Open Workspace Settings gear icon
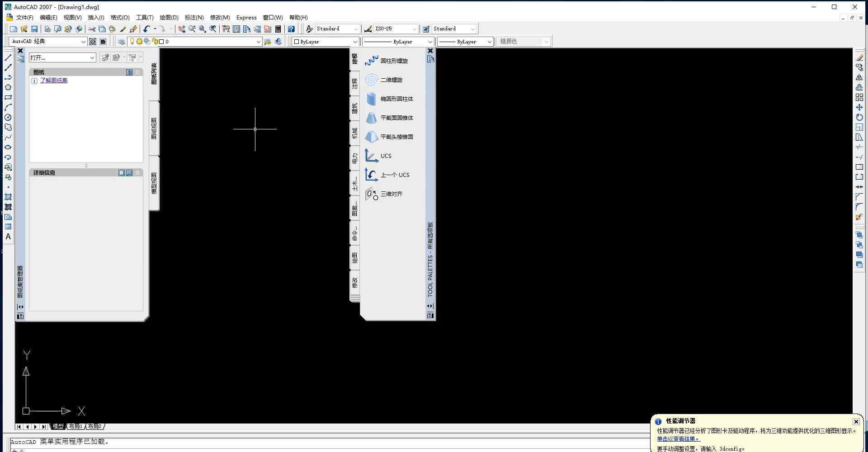868x452 pixels. coord(93,42)
